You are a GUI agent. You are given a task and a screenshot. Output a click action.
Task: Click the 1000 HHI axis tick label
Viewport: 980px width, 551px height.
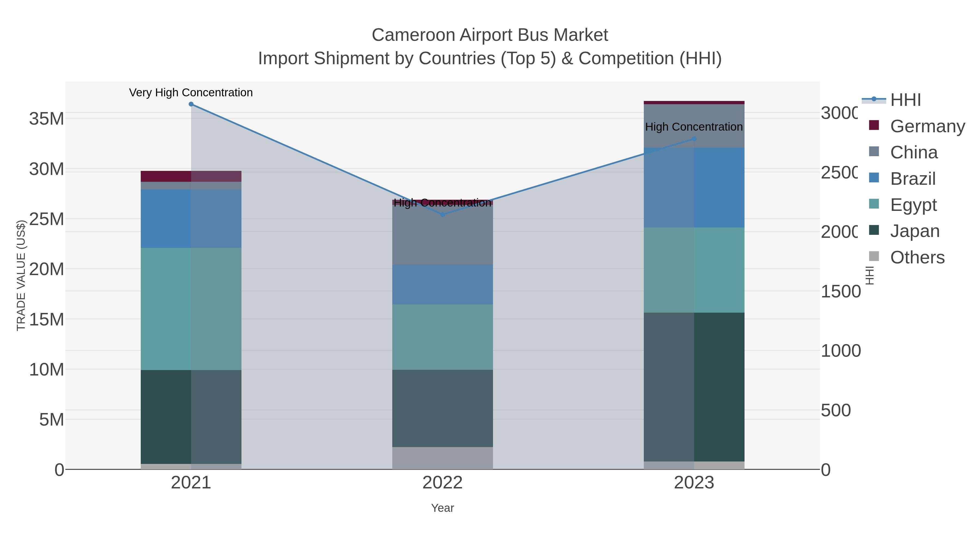(x=841, y=351)
